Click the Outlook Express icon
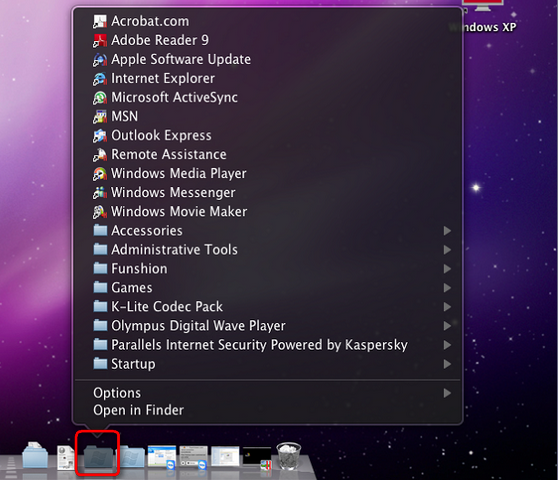 point(100,136)
